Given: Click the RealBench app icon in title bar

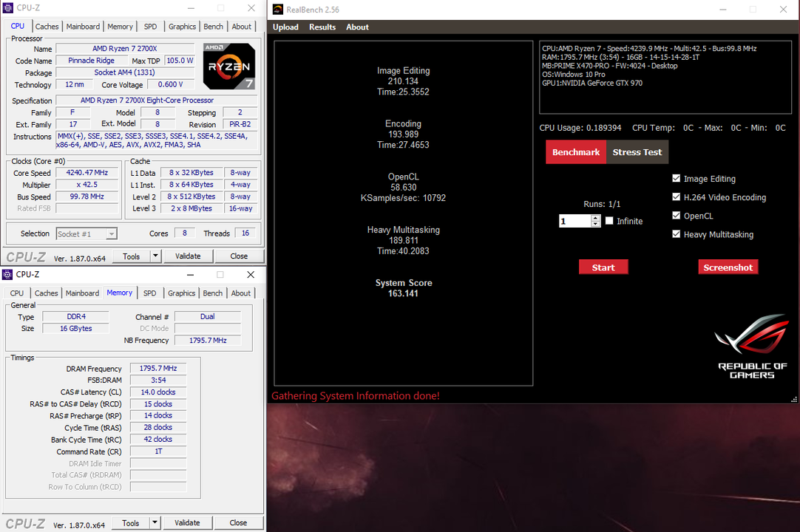Looking at the screenshot, I should click(277, 9).
